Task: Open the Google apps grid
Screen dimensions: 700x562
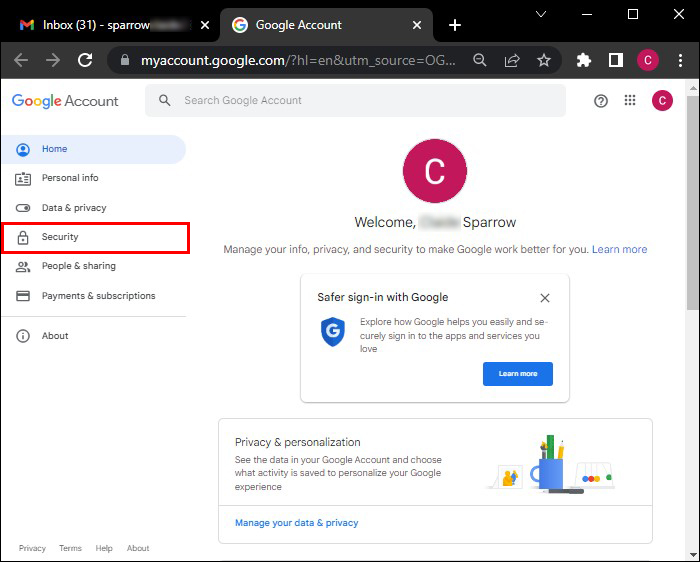Action: click(x=630, y=100)
